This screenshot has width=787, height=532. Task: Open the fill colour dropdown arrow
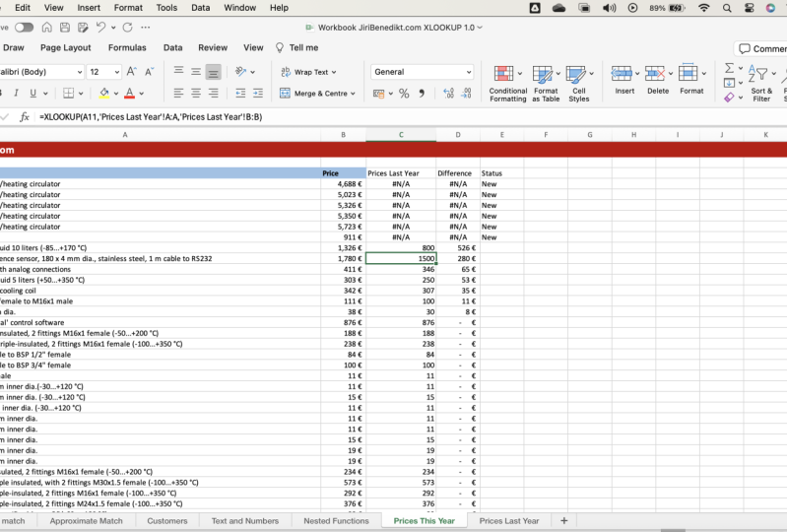(x=116, y=94)
